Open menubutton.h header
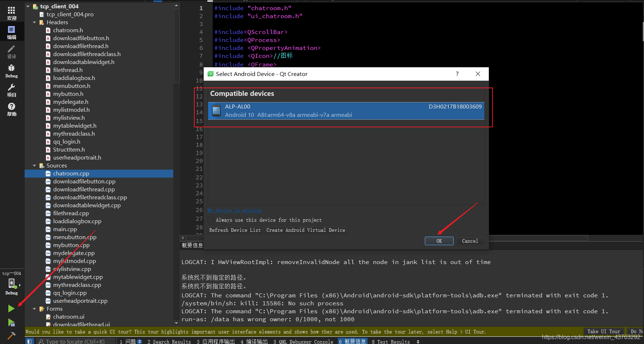Screen dimensions: 644x344 72,86
